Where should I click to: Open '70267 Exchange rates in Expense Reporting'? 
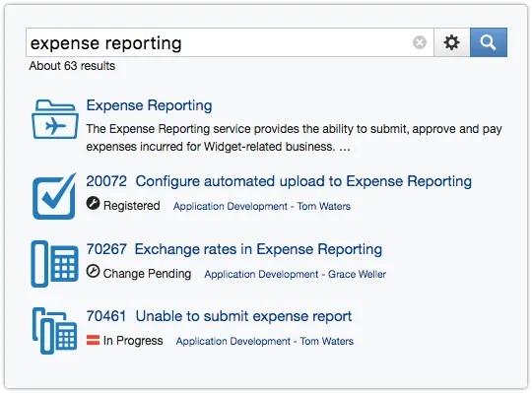click(234, 249)
